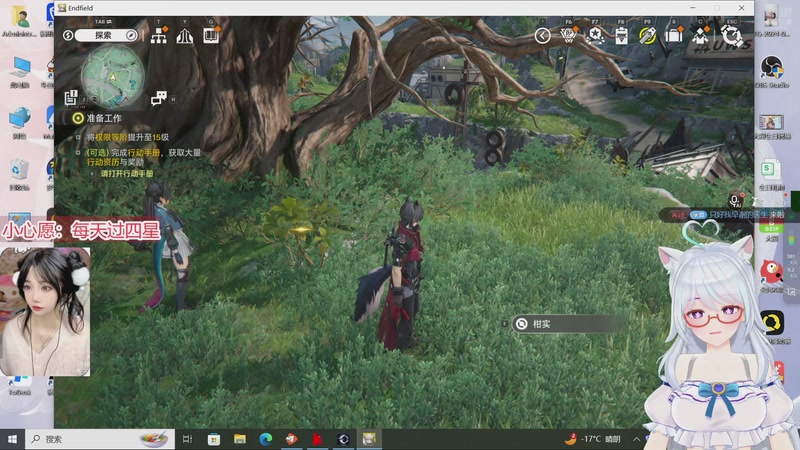Open the Administrator desktop folder icon

pyautogui.click(x=19, y=21)
